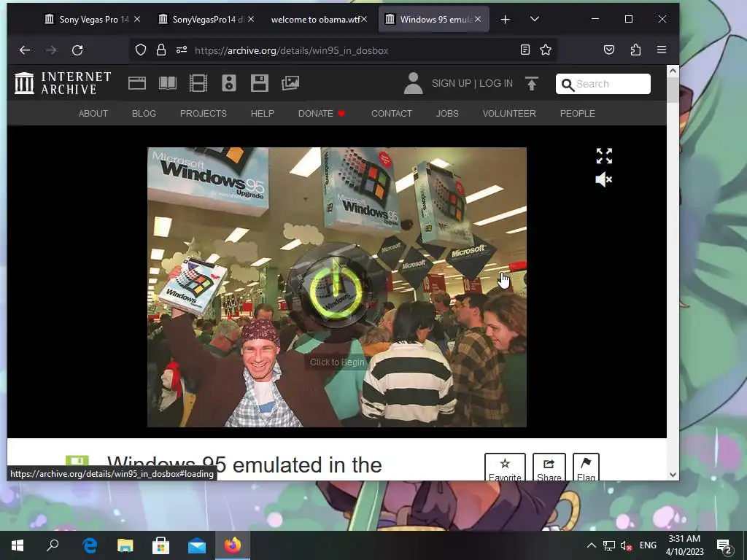The image size is (747, 560).
Task: Click the Flag button
Action: (586, 467)
